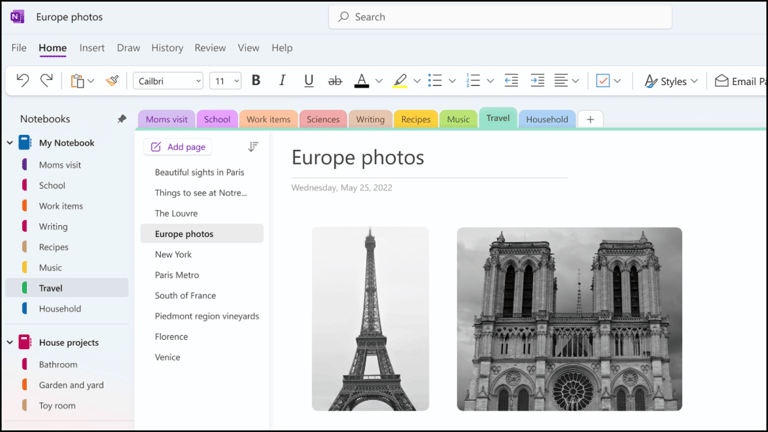
Task: Open the Help ribbon tab
Action: [282, 48]
